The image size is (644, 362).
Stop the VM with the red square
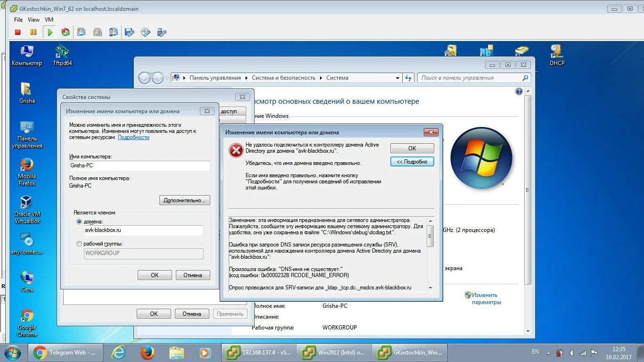pyautogui.click(x=18, y=33)
